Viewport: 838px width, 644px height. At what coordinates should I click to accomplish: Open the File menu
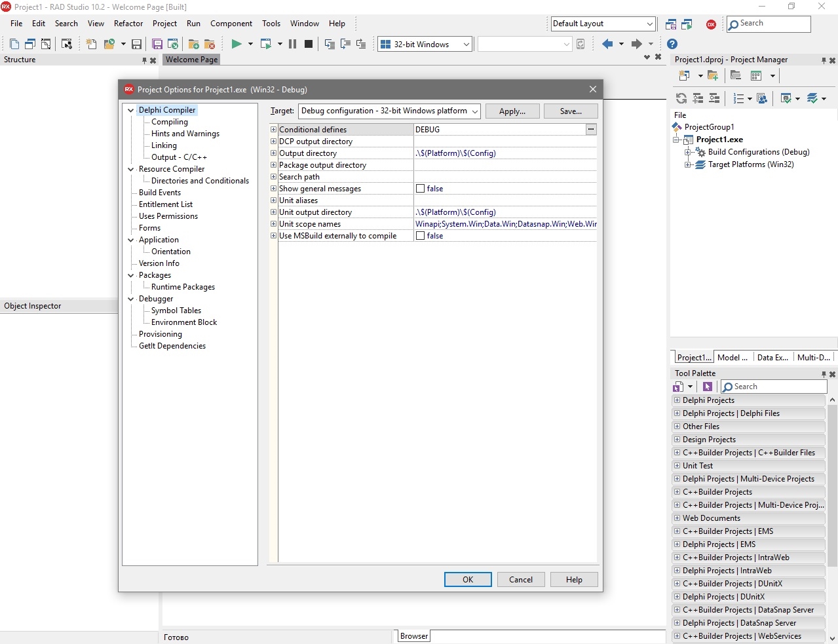coord(16,24)
